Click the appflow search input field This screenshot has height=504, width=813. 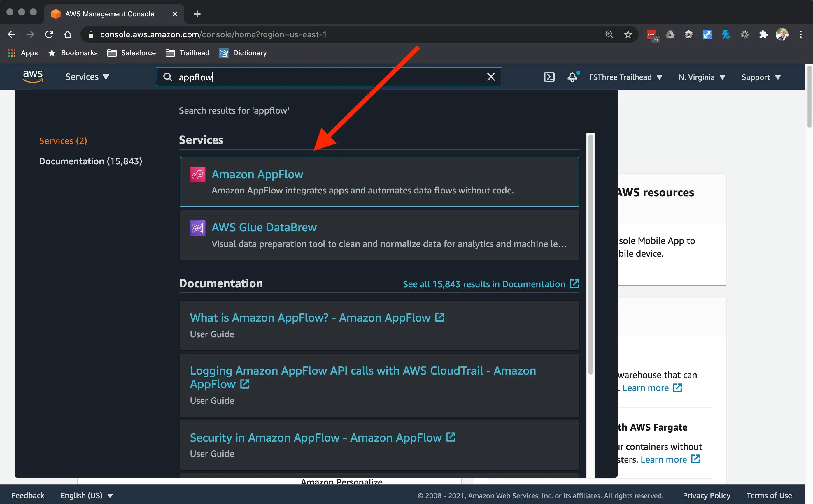tap(330, 77)
